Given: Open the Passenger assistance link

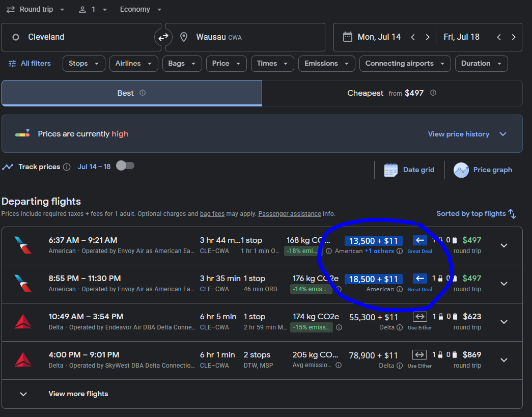Looking at the screenshot, I should click(289, 214).
